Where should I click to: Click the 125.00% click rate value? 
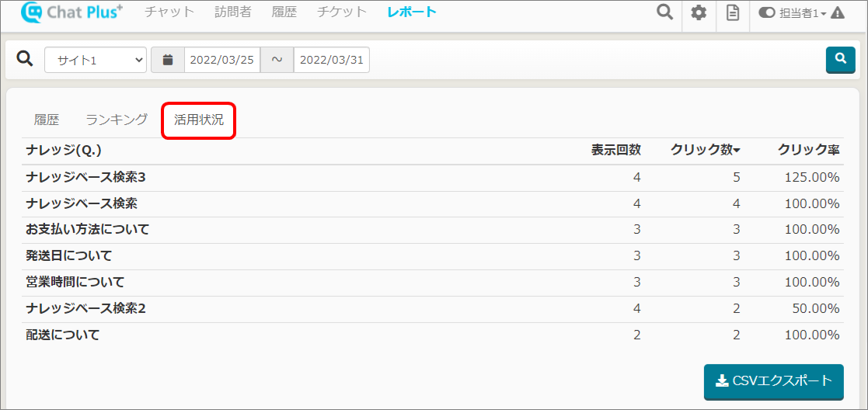point(813,178)
